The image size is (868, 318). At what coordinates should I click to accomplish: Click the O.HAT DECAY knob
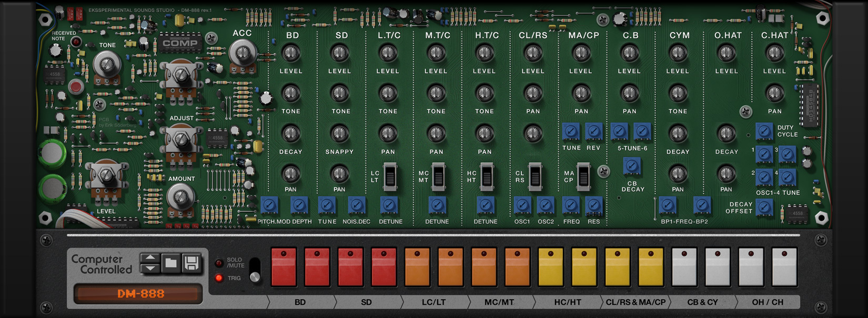(x=726, y=133)
